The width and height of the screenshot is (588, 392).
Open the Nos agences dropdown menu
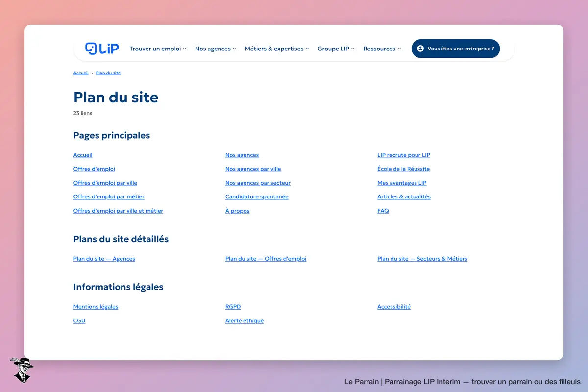216,49
